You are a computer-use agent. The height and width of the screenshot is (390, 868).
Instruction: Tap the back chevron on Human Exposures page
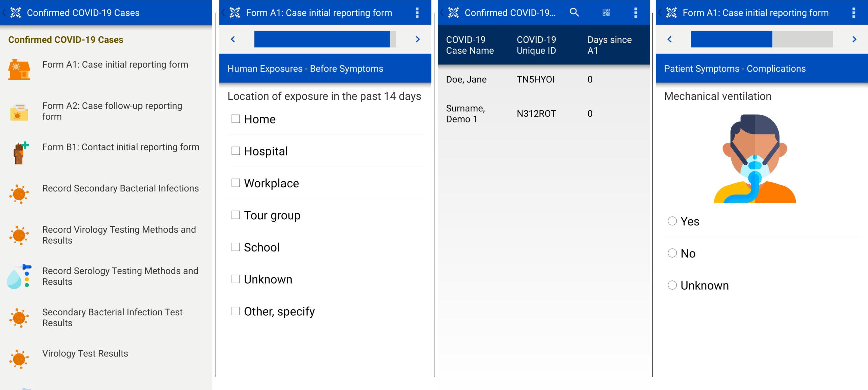click(x=233, y=39)
